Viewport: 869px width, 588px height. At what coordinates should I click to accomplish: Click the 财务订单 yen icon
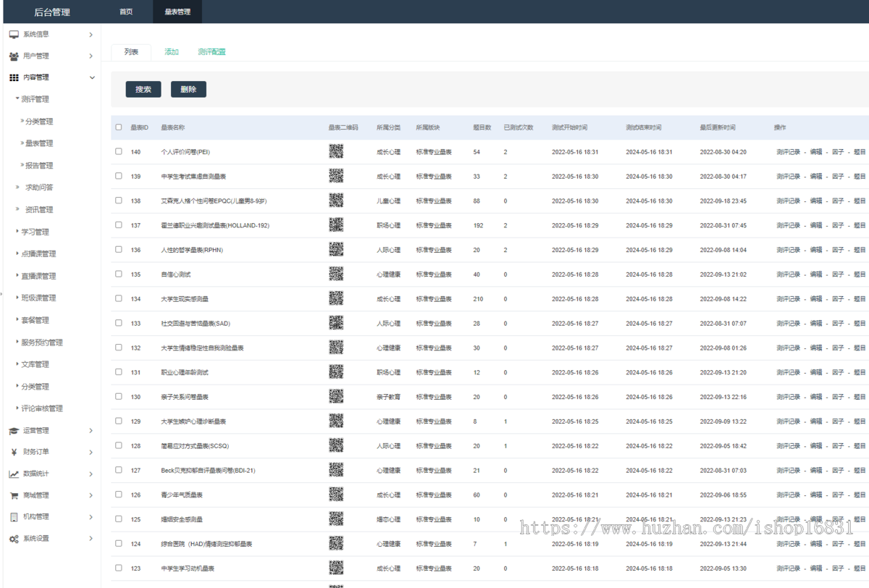click(14, 452)
